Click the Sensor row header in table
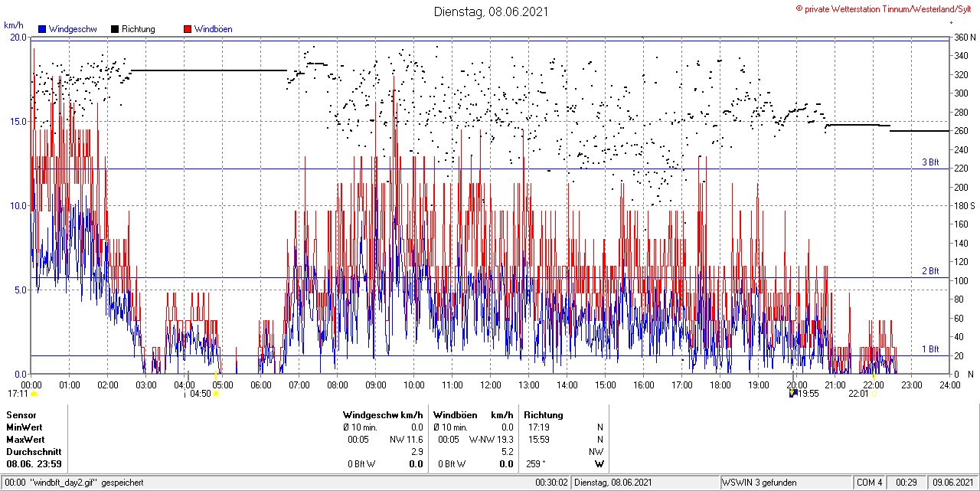Screen dimensions: 980x491 [21, 415]
